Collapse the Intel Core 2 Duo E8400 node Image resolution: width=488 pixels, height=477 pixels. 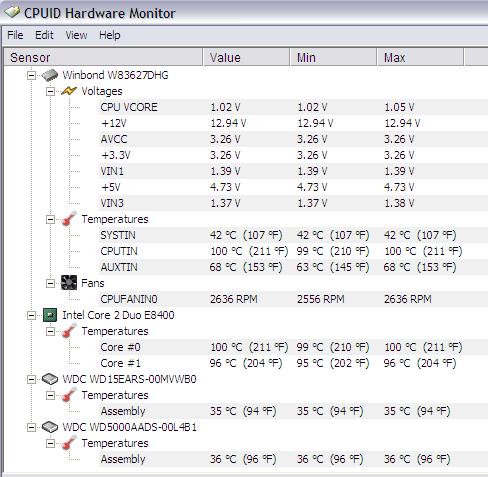coord(31,315)
